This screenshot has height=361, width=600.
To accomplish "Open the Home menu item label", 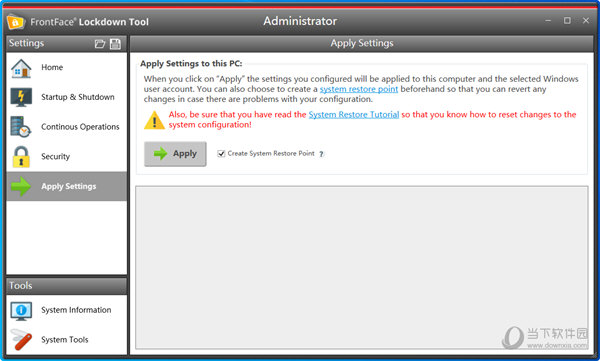I will pos(52,67).
